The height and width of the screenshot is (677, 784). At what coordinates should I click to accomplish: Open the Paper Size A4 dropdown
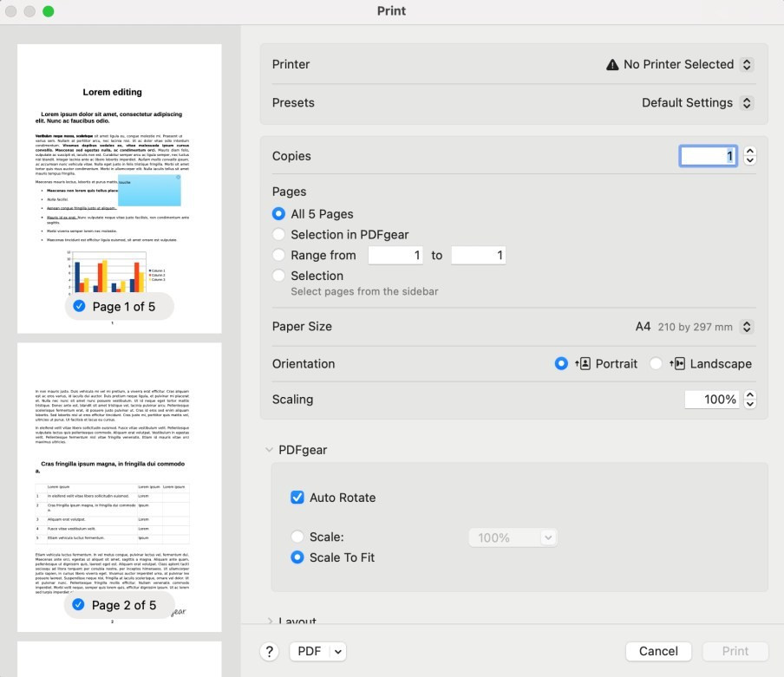694,327
